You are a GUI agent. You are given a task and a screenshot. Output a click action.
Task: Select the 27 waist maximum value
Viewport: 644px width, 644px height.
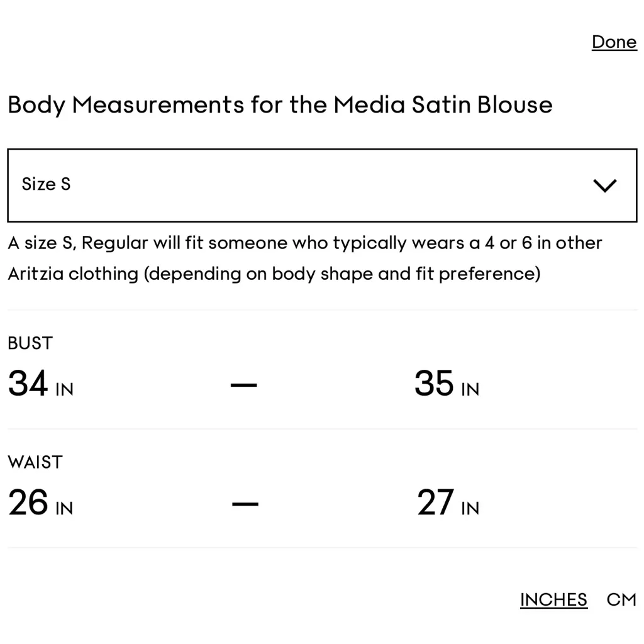[x=435, y=502]
